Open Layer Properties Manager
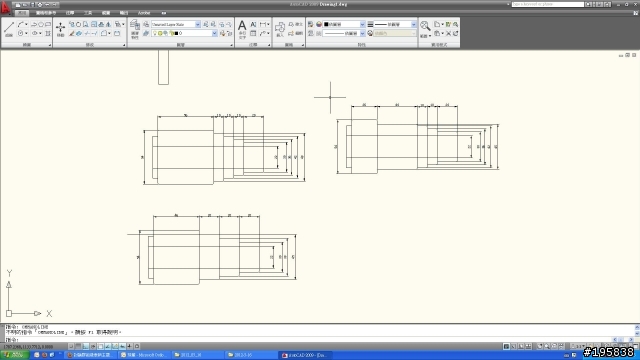 (135, 29)
